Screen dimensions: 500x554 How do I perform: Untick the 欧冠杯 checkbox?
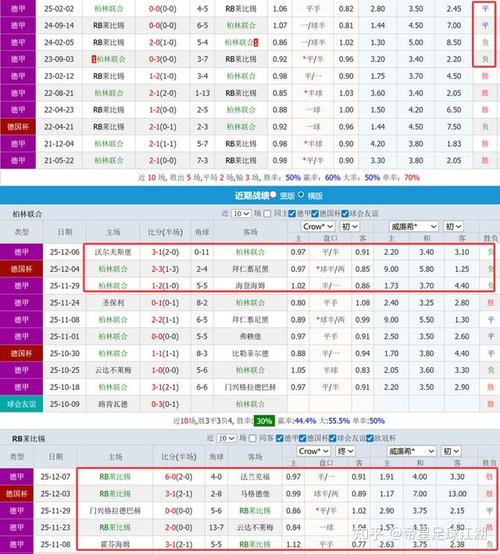[x=370, y=438]
